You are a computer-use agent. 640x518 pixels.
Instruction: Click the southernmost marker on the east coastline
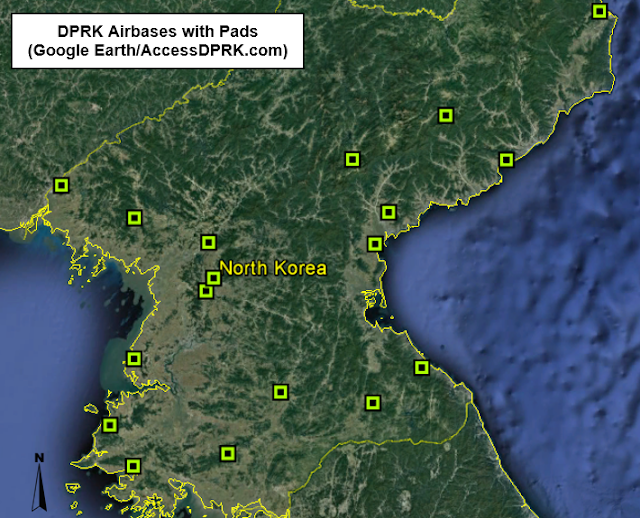422,367
